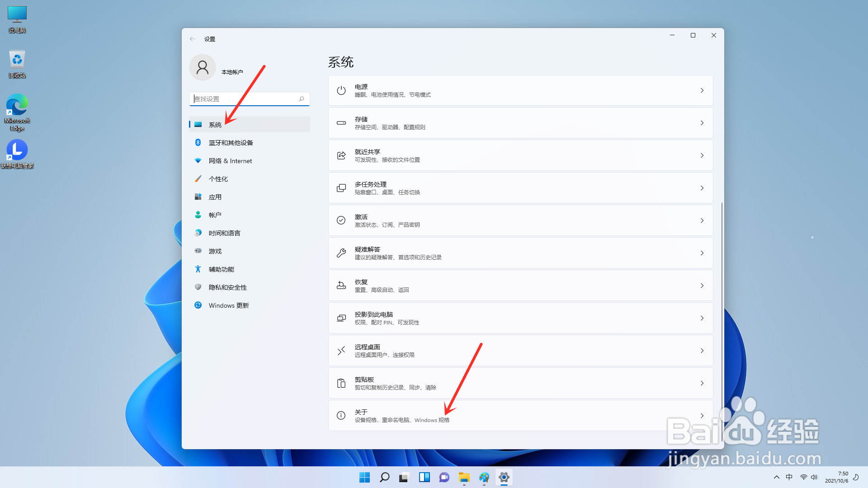
Task: Expand the 恢复 row chevron
Action: 702,286
